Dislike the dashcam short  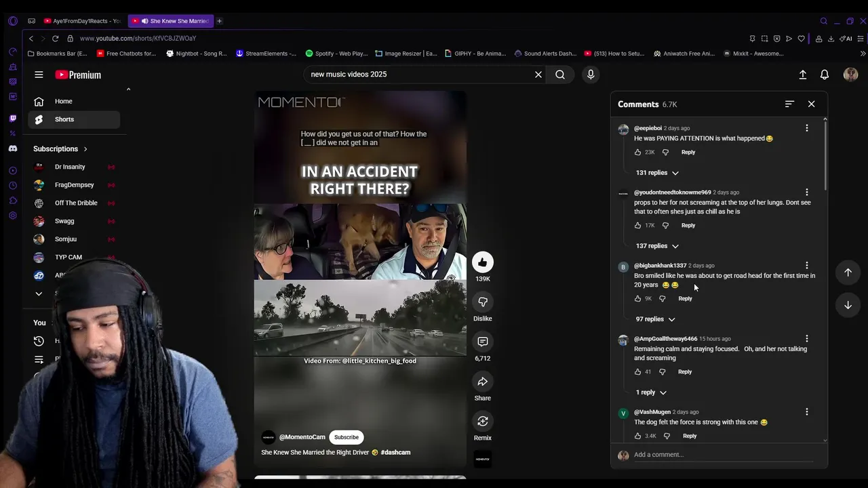(x=482, y=302)
